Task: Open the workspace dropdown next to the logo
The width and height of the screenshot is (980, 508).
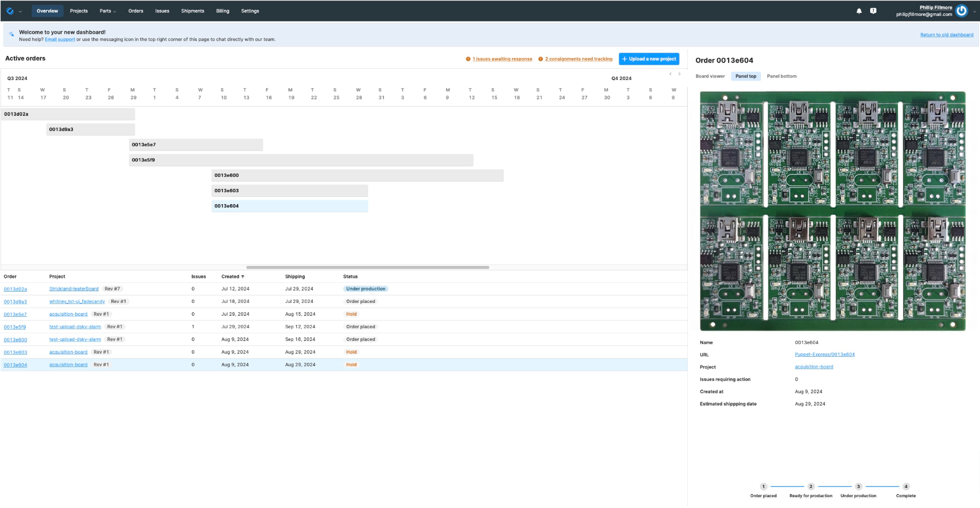Action: (22, 11)
